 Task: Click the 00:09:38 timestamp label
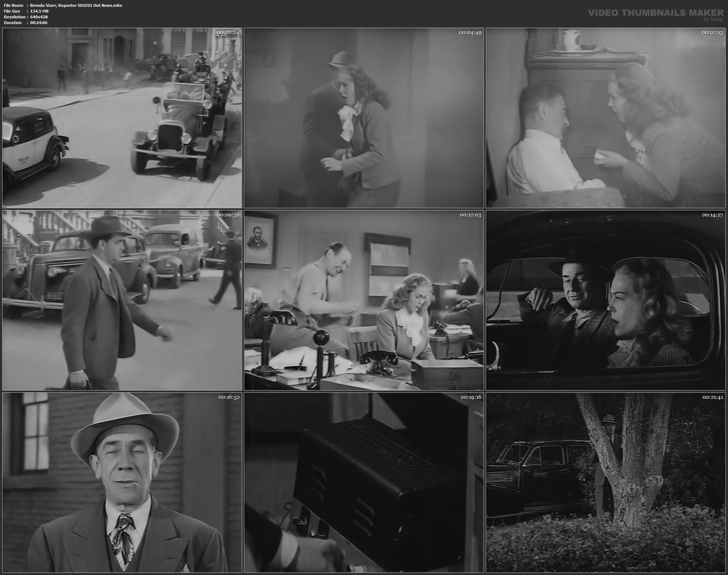tap(228, 215)
